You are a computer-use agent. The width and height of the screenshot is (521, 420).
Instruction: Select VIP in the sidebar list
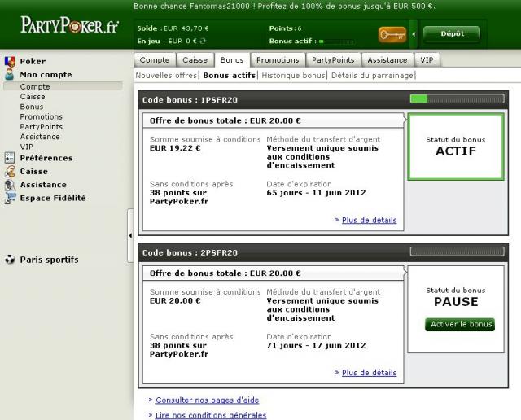(x=27, y=147)
